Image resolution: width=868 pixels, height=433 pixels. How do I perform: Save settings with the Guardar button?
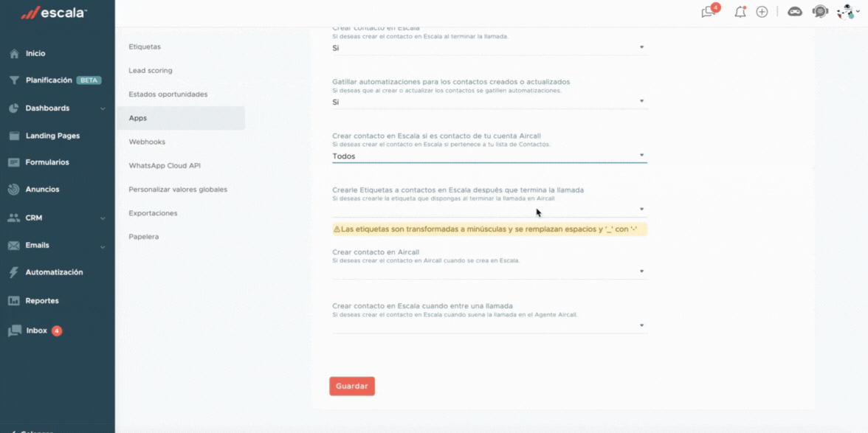352,387
